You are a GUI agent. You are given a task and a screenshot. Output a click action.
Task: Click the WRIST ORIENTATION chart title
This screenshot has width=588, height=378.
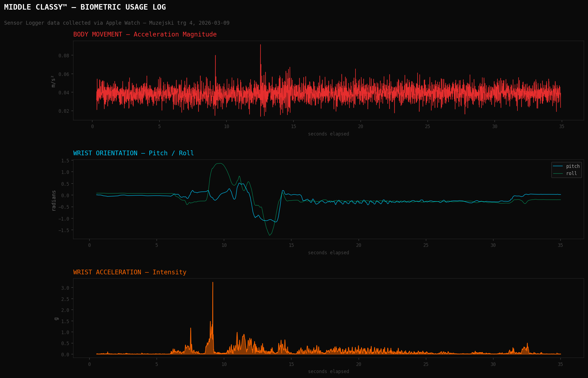point(133,153)
